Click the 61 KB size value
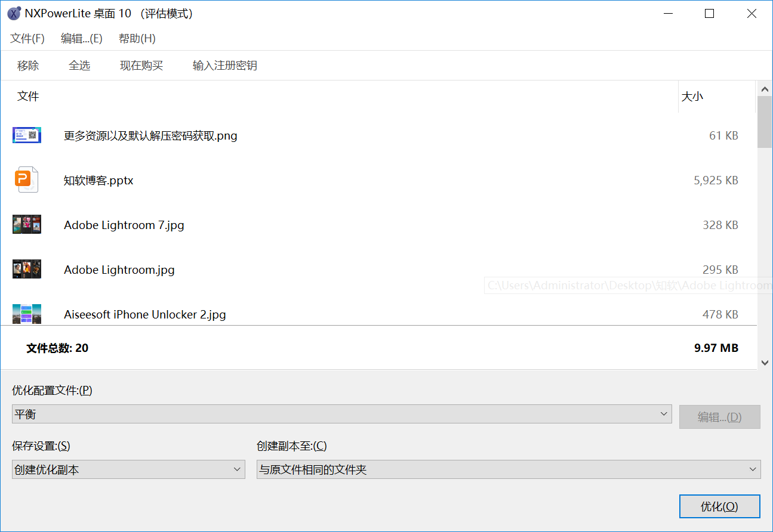Screen dimensions: 773x532 click(x=723, y=136)
